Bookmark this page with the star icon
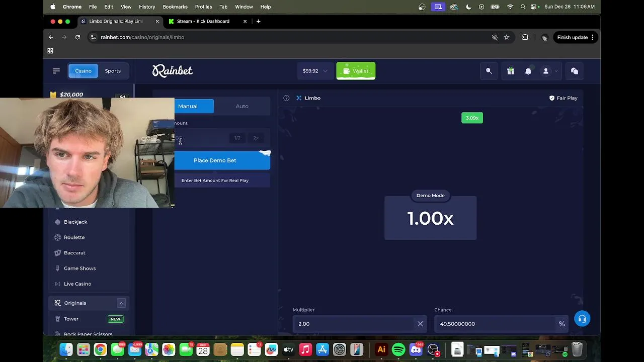Image resolution: width=644 pixels, height=362 pixels. point(507,37)
